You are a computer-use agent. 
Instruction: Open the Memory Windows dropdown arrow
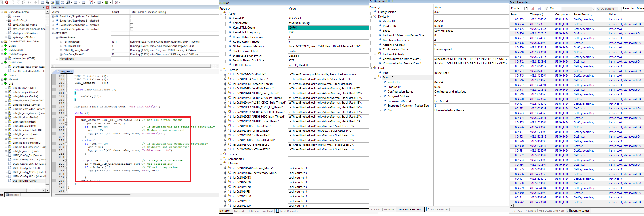[x=79, y=2]
